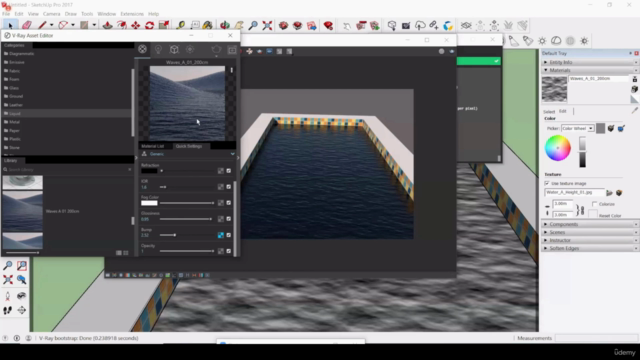Activate the Rotate tool
640x360 pixels.
point(149,25)
